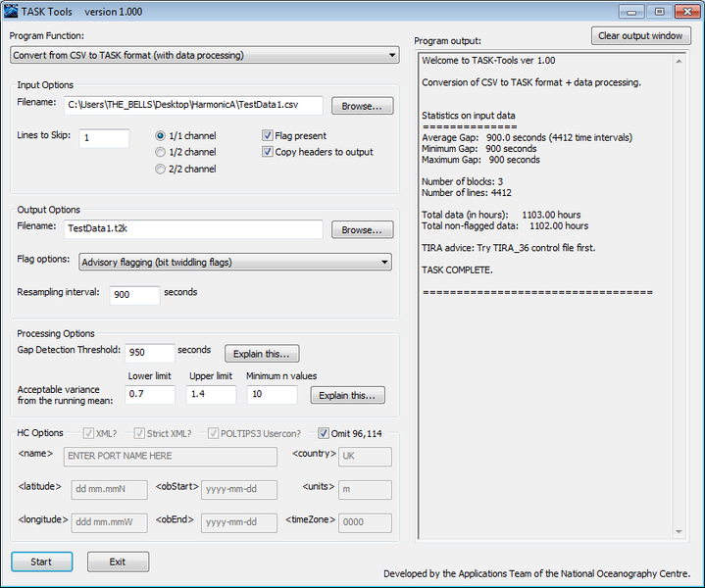The height and width of the screenshot is (588, 705).
Task: Select the 1/1 channel radio button
Action: click(161, 135)
